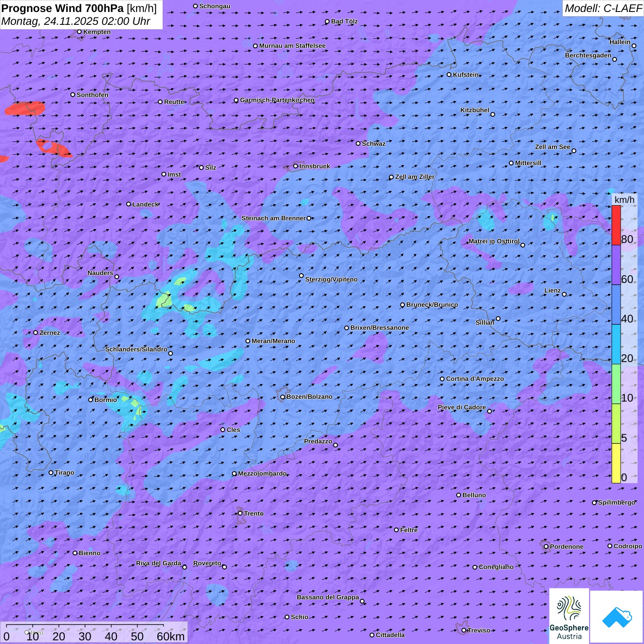The width and height of the screenshot is (644, 644).
Task: Click the '60km' scale bar label
Action: pos(171,636)
